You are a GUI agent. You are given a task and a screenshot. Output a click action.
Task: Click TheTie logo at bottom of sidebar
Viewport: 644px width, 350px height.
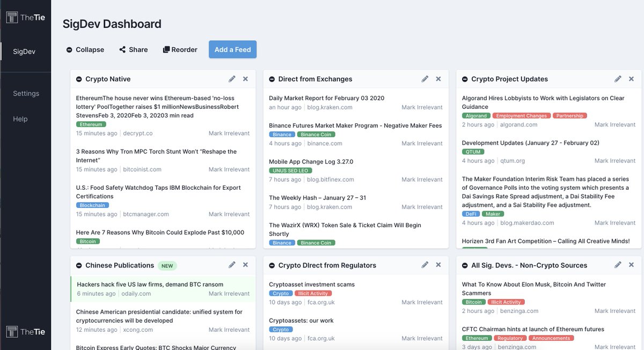point(25,332)
